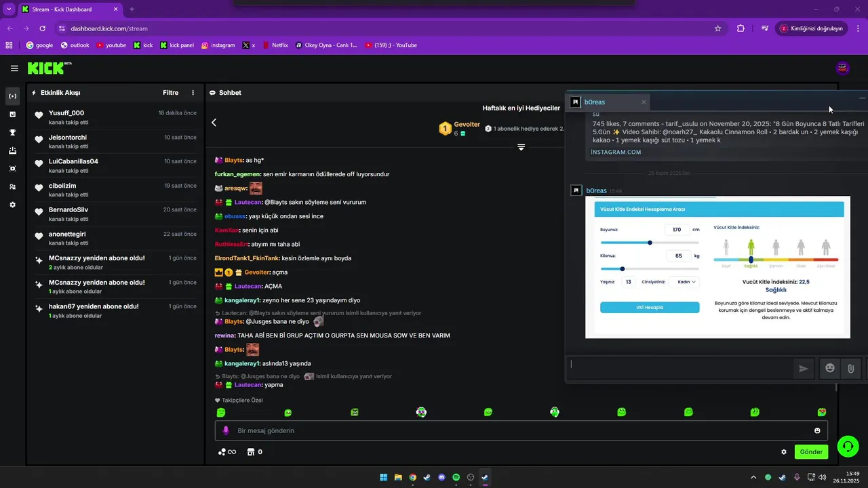Open the settings gear in sidebar
The image size is (868, 488).
[12, 205]
